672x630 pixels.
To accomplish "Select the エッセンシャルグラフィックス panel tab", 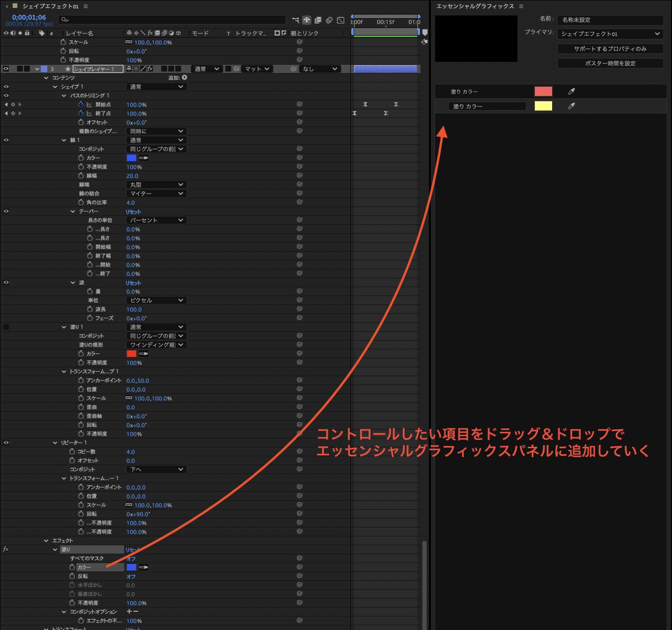I will pos(475,6).
